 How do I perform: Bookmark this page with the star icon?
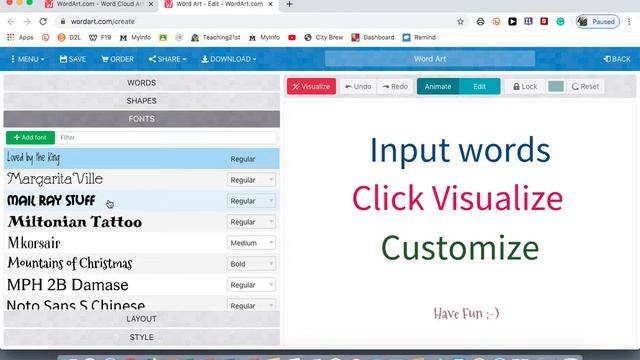460,22
